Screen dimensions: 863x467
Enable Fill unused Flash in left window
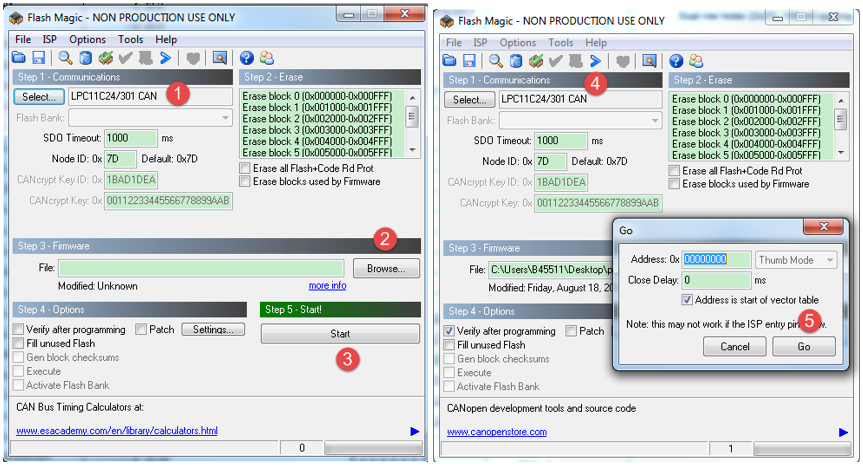18,343
